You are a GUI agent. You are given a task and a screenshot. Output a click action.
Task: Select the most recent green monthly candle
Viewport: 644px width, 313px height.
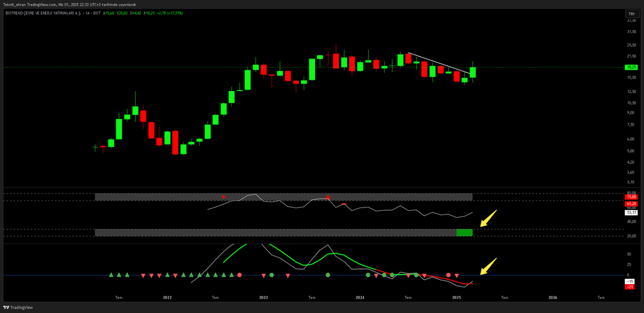click(x=473, y=72)
